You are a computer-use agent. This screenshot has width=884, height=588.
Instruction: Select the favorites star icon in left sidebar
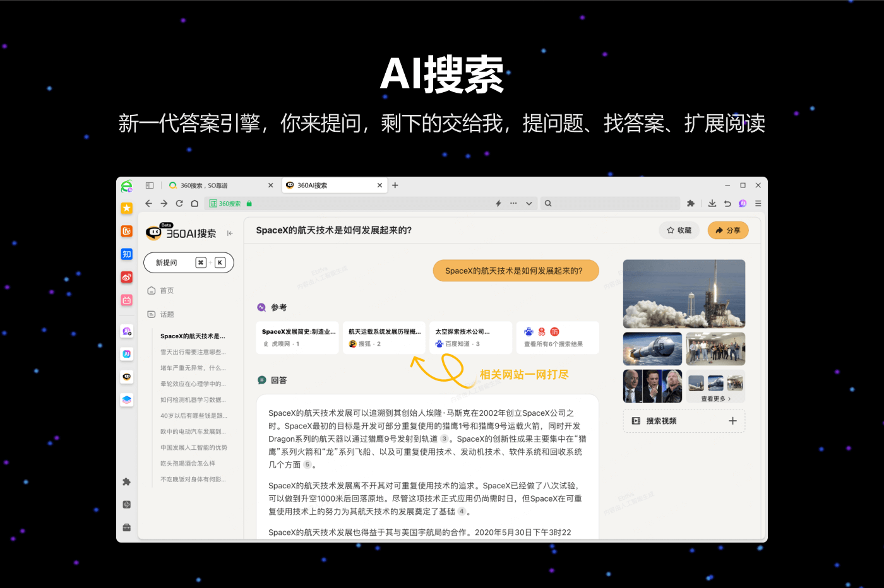(x=126, y=208)
